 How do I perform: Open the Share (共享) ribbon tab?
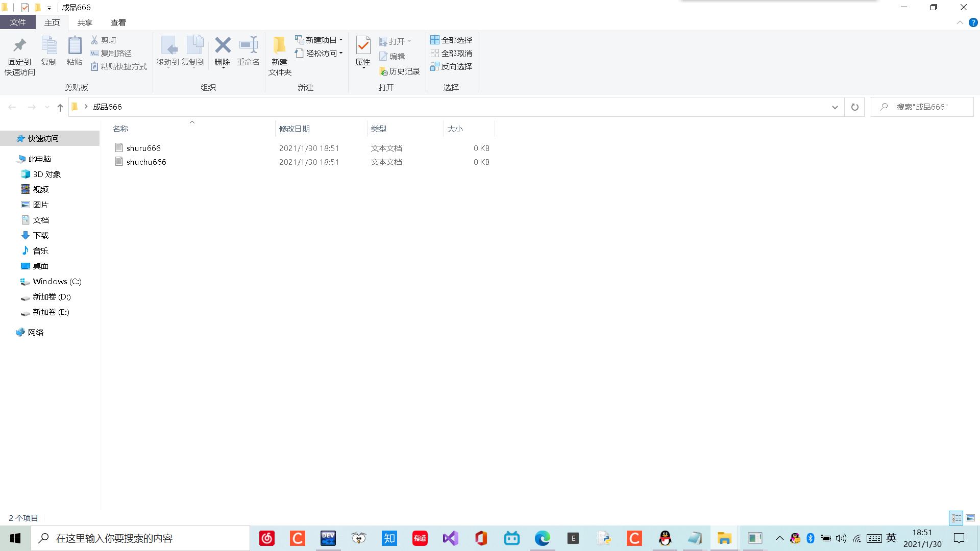click(x=85, y=22)
